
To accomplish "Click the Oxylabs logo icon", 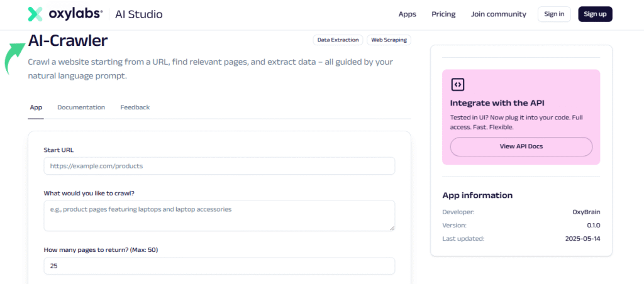I will pos(36,14).
